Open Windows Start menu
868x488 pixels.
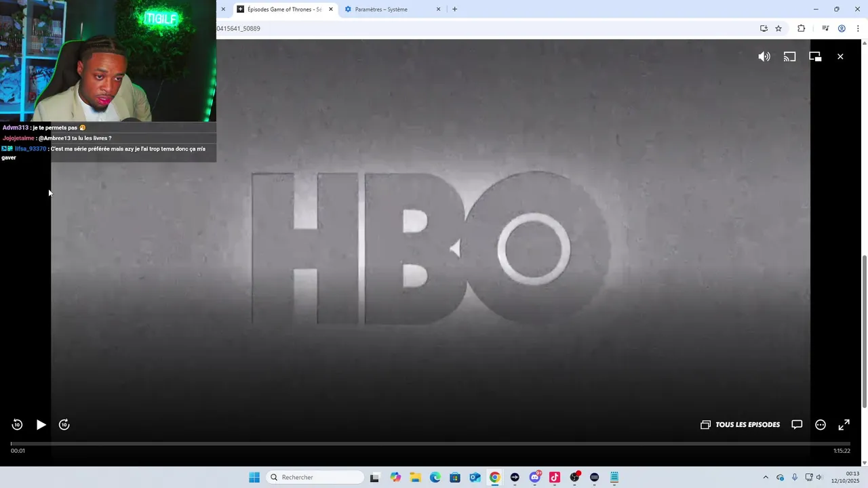coord(254,477)
